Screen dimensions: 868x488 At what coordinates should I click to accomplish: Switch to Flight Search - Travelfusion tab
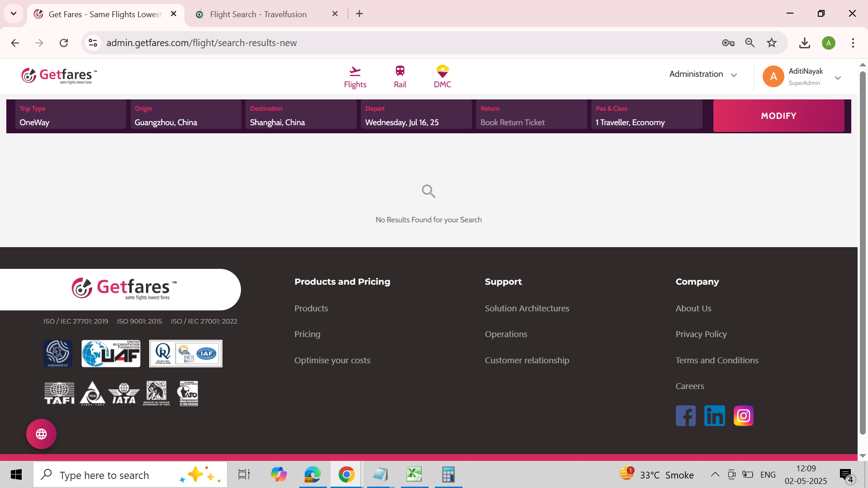tap(258, 14)
